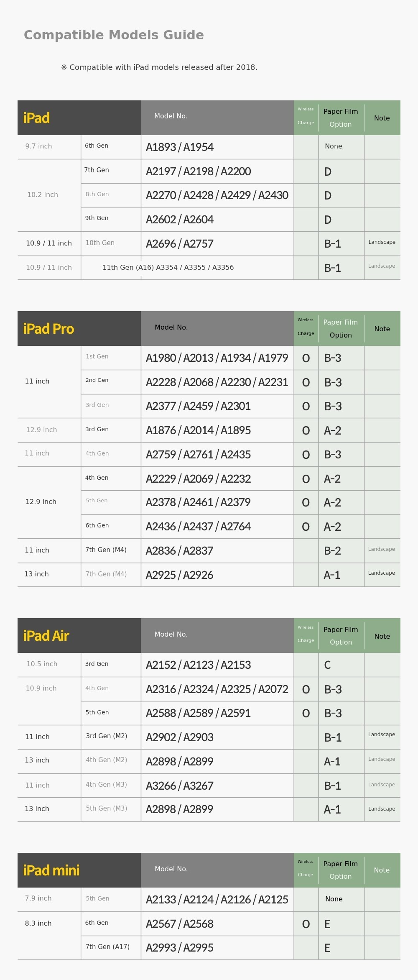Click the iPad Air section header
The image size is (418, 980).
click(46, 636)
